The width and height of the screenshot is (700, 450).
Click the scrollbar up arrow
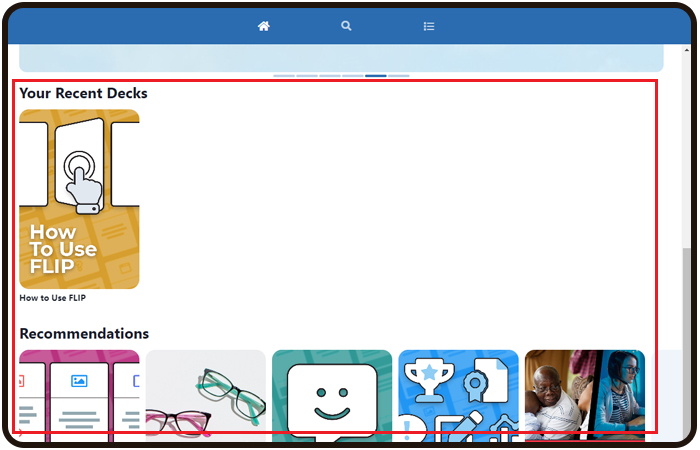point(687,50)
